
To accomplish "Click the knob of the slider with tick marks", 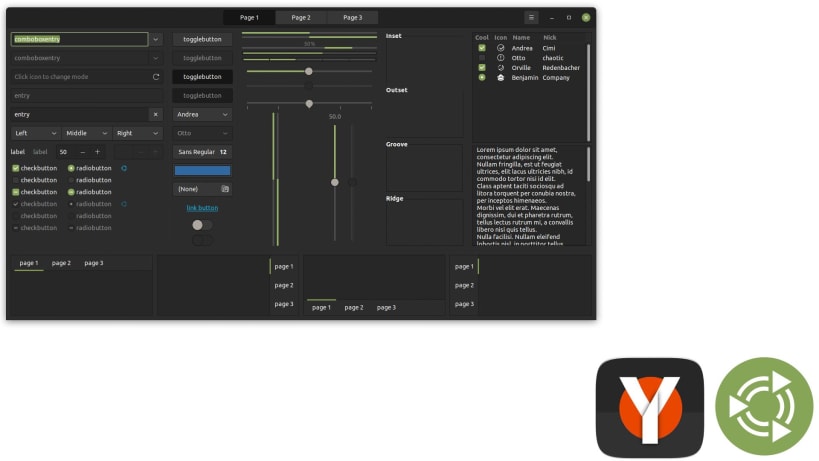I will click(309, 104).
